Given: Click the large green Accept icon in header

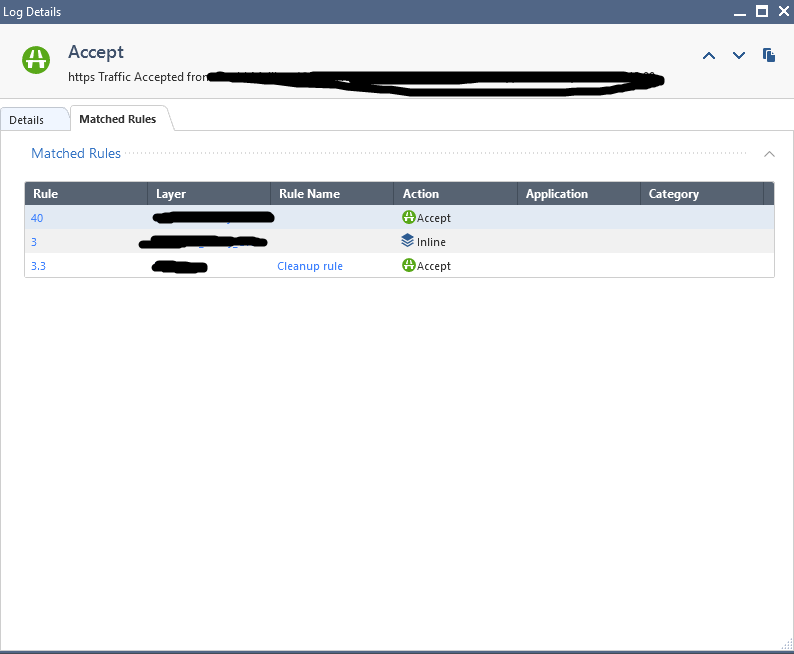Looking at the screenshot, I should click(x=37, y=59).
